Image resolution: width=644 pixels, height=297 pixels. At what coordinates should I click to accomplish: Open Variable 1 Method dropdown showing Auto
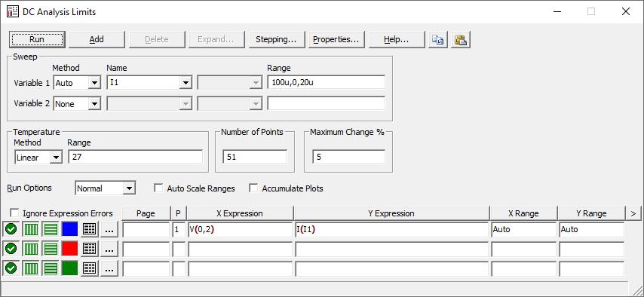pos(77,83)
